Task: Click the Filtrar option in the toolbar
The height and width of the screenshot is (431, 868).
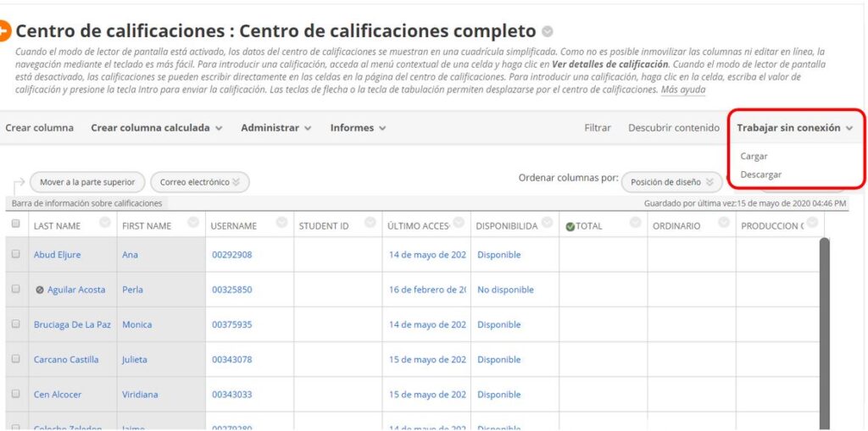Action: (597, 128)
